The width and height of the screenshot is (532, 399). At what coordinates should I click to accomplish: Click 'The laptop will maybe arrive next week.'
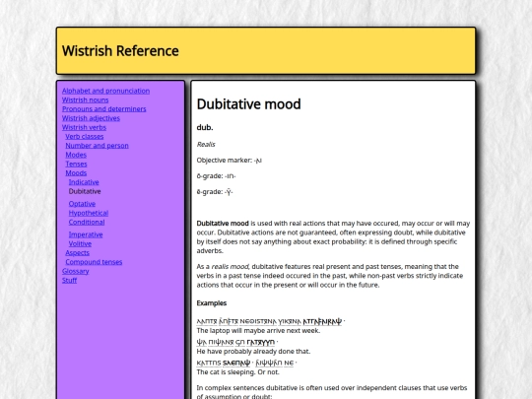coord(258,330)
